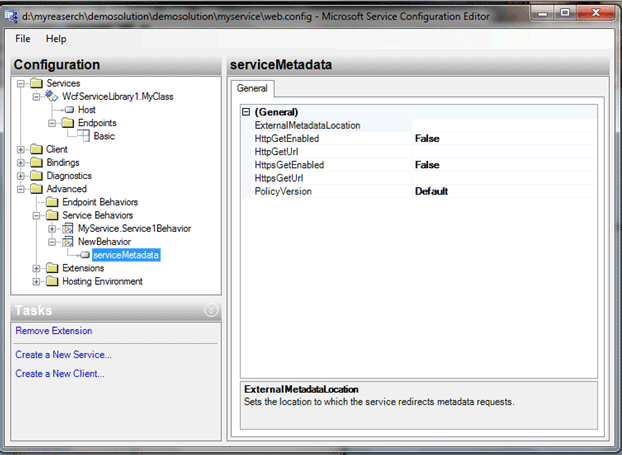Click the ExternalMetadataLocation value field
Screen dimensions: 622x455
pos(504,125)
